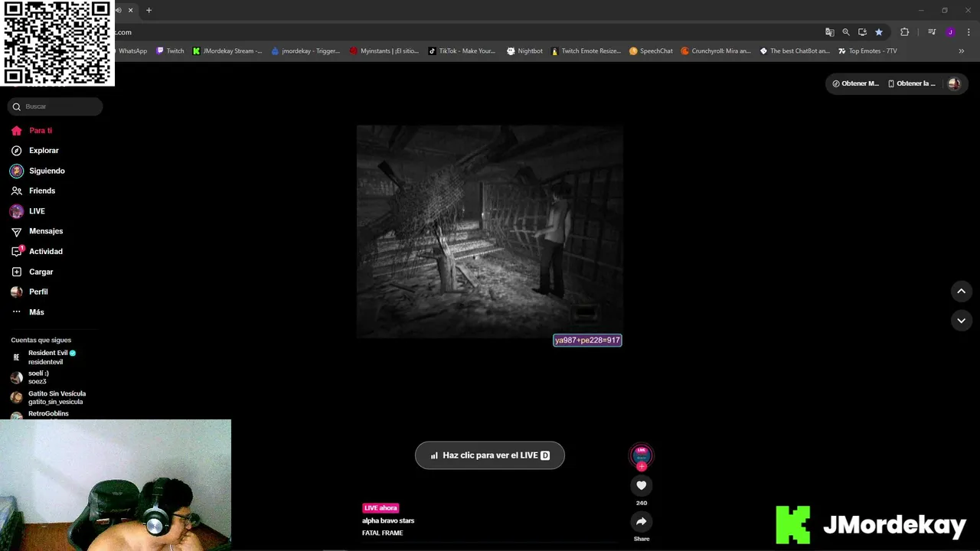Open the Nightbot bookmark
Screen dimensions: 980x551
coord(524,51)
